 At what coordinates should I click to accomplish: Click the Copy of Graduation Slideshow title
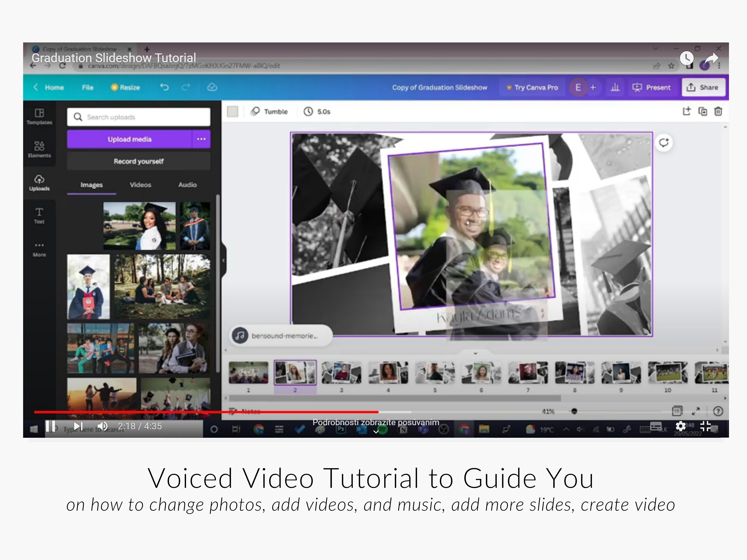[x=439, y=87]
